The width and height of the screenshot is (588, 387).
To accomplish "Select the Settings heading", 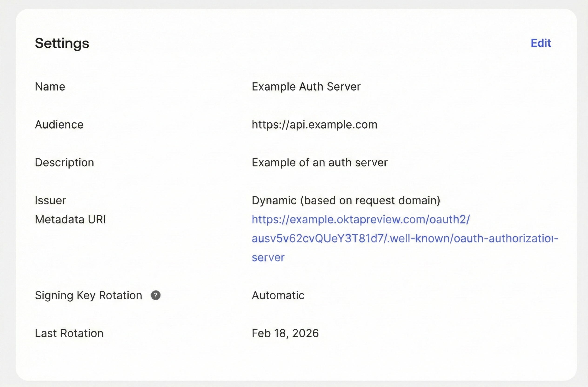I will click(x=62, y=43).
